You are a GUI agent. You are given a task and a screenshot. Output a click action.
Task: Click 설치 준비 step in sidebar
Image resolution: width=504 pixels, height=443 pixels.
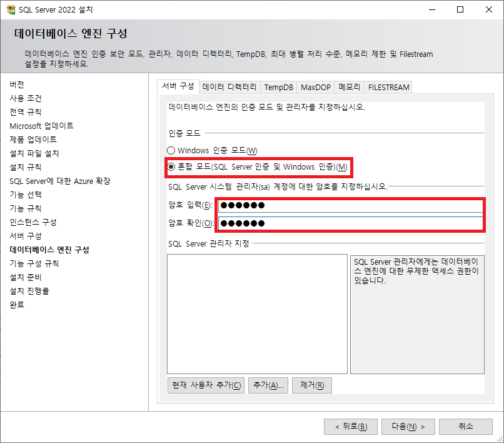26,277
